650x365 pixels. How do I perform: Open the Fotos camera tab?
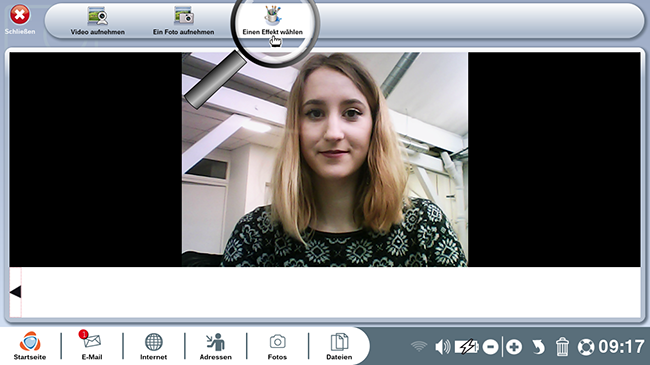click(277, 342)
